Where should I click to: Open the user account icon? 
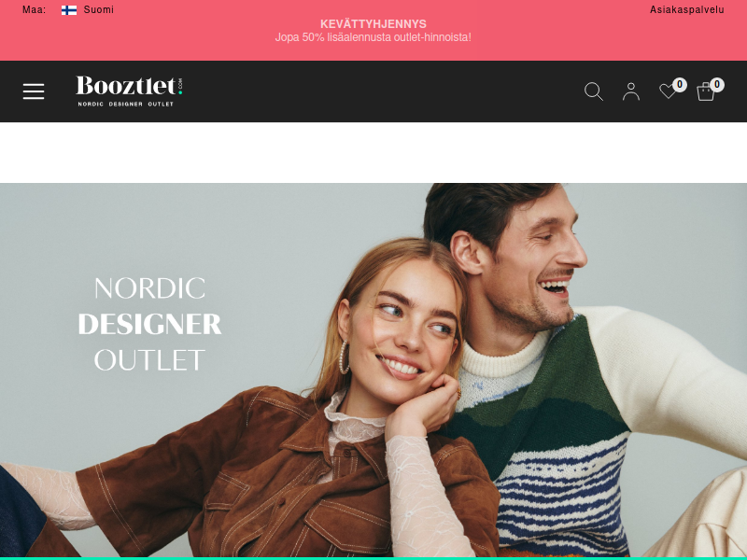631,91
